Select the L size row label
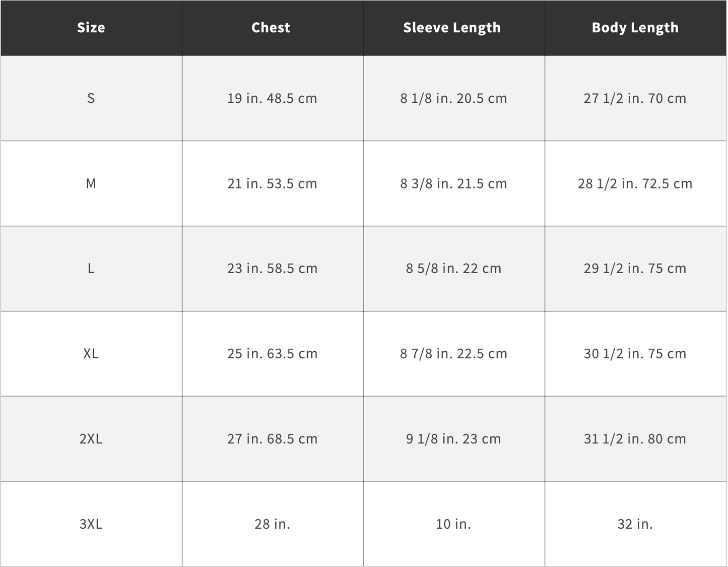Image resolution: width=728 pixels, height=567 pixels. click(91, 269)
